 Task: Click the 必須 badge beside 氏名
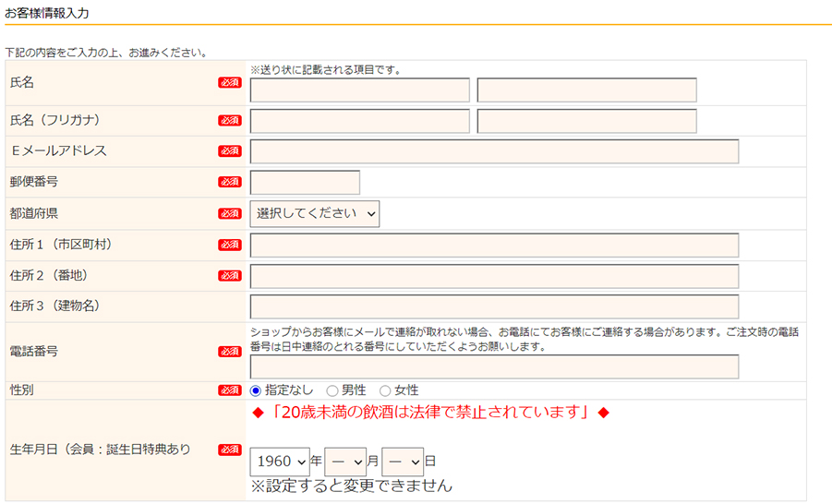click(229, 83)
